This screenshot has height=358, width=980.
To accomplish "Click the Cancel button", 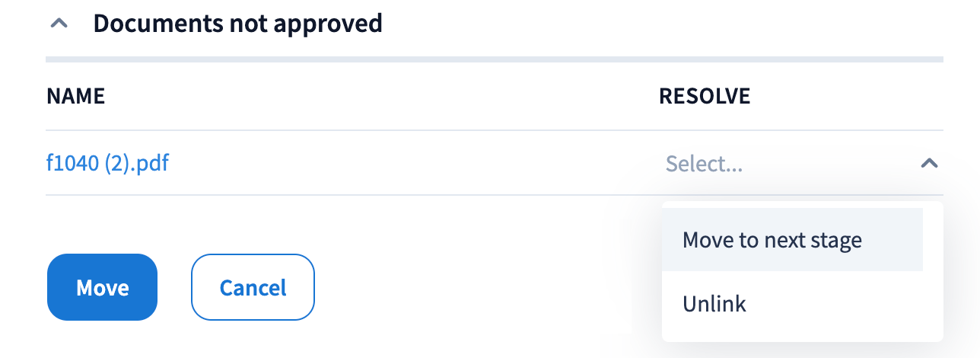I will coord(253,287).
